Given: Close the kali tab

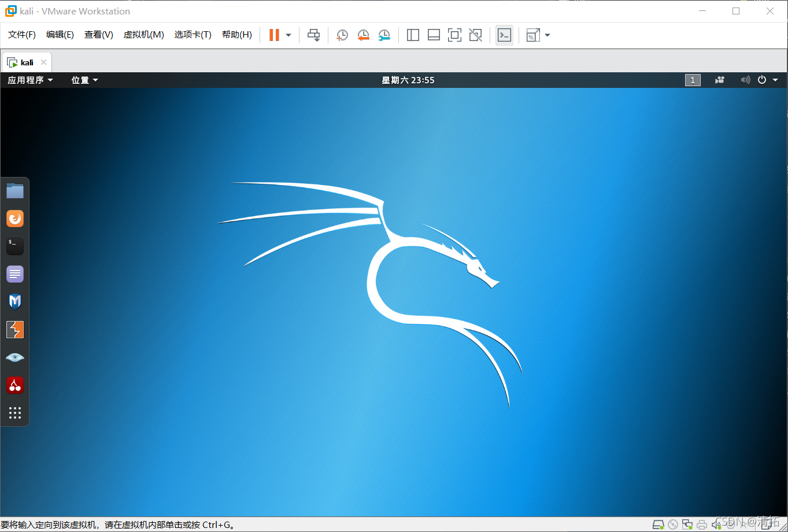Looking at the screenshot, I should pyautogui.click(x=43, y=62).
